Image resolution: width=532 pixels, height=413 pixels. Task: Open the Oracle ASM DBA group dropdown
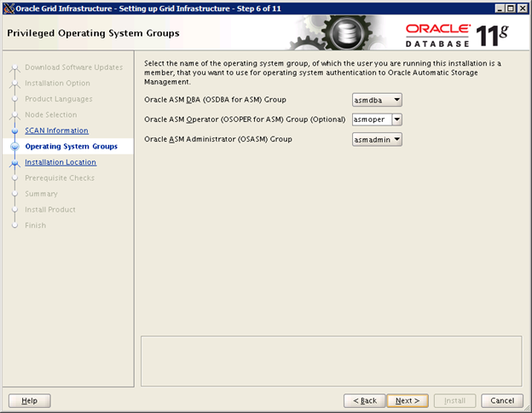[x=377, y=100]
